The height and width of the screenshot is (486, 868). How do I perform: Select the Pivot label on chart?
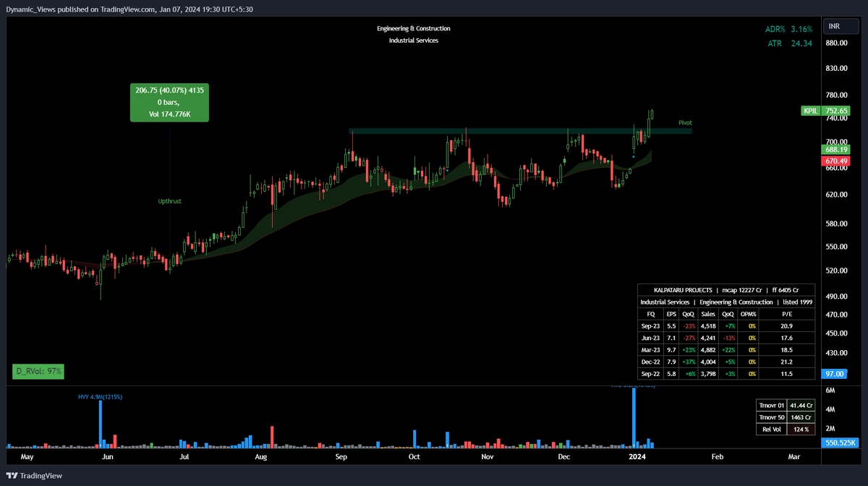click(685, 123)
